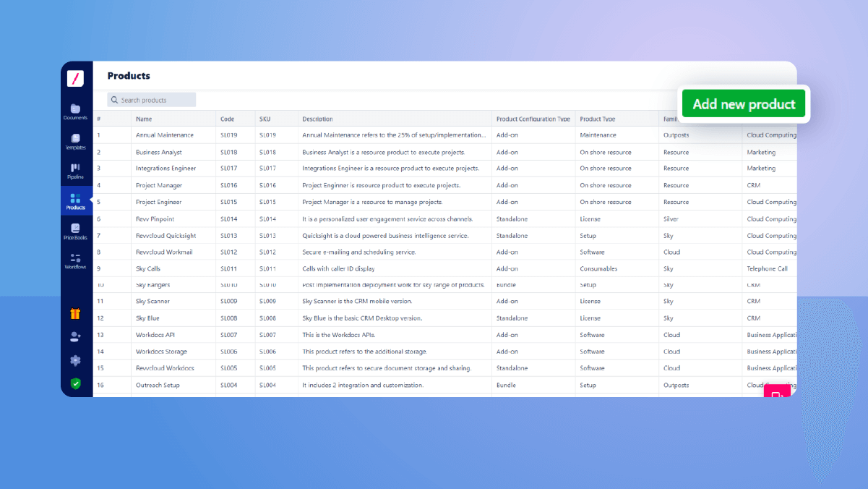
Task: Go to the Workflows panel
Action: click(76, 259)
